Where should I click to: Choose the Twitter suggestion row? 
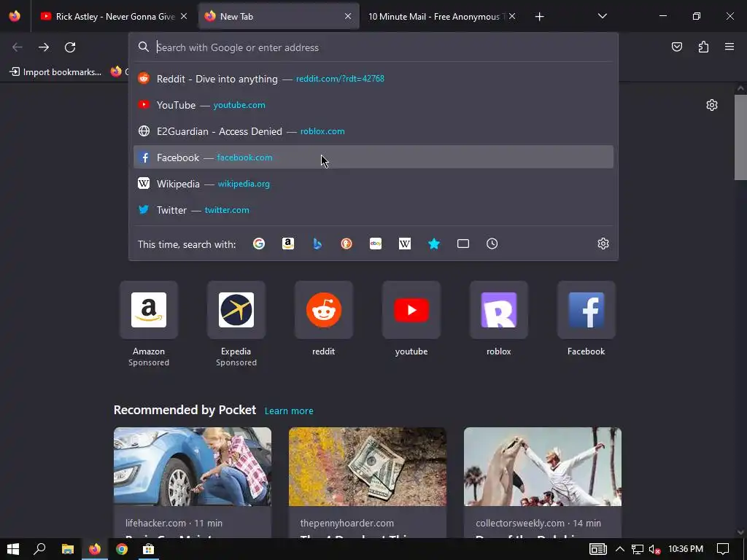[373, 209]
